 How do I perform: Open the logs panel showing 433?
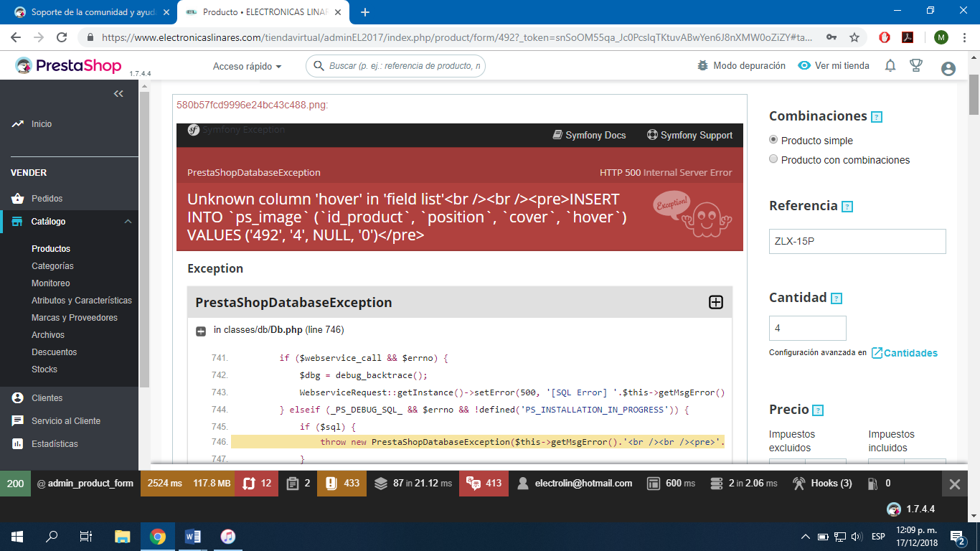[x=341, y=484]
